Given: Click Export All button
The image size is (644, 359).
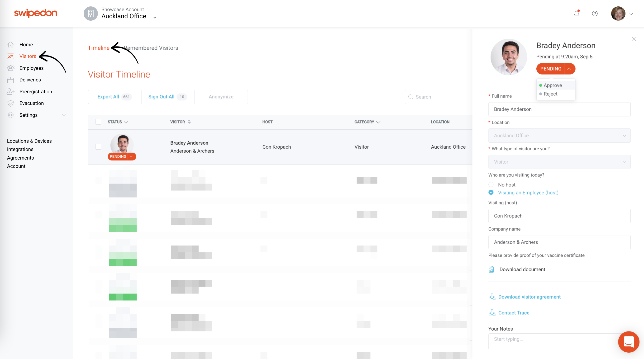Looking at the screenshot, I should [114, 97].
